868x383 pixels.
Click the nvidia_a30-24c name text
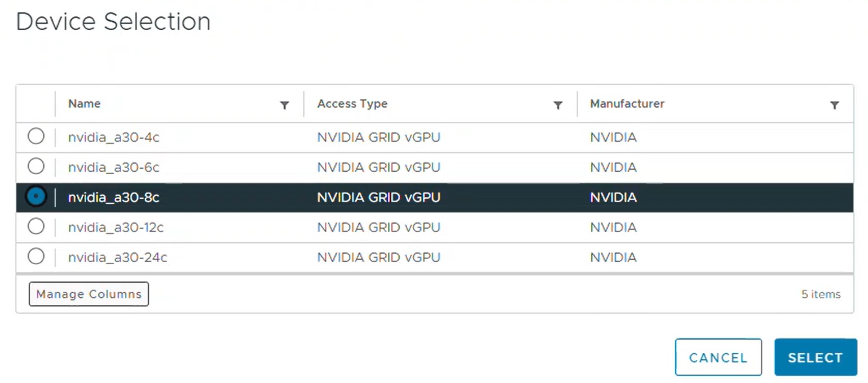pos(118,258)
